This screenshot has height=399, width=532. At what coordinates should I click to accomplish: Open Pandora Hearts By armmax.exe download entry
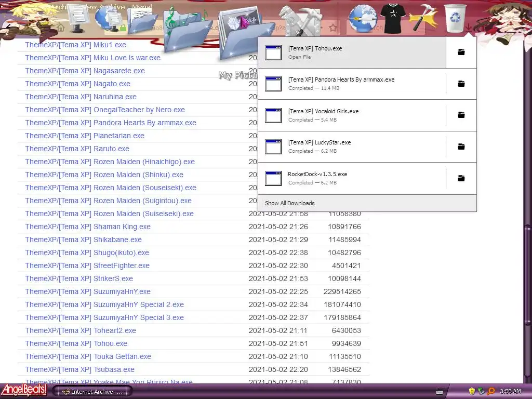pyautogui.click(x=352, y=84)
